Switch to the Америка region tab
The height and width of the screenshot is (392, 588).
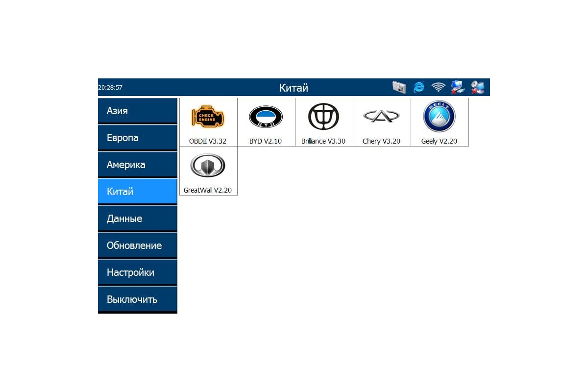pos(137,165)
